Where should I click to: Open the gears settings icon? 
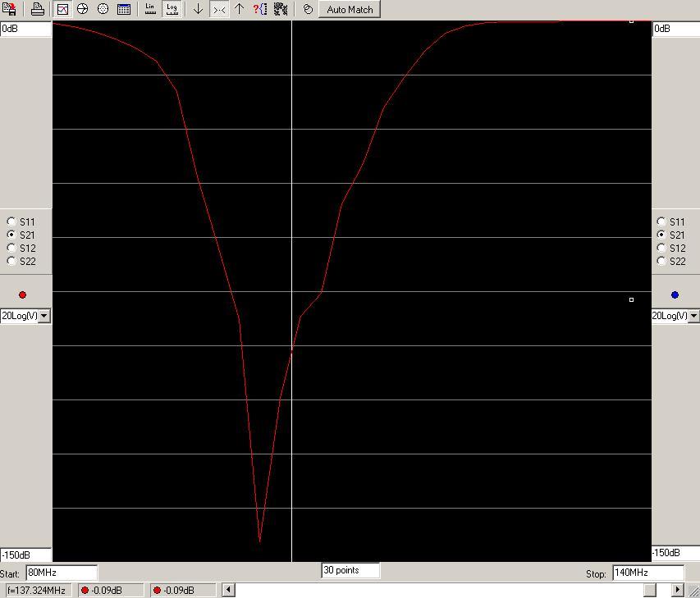click(x=281, y=9)
